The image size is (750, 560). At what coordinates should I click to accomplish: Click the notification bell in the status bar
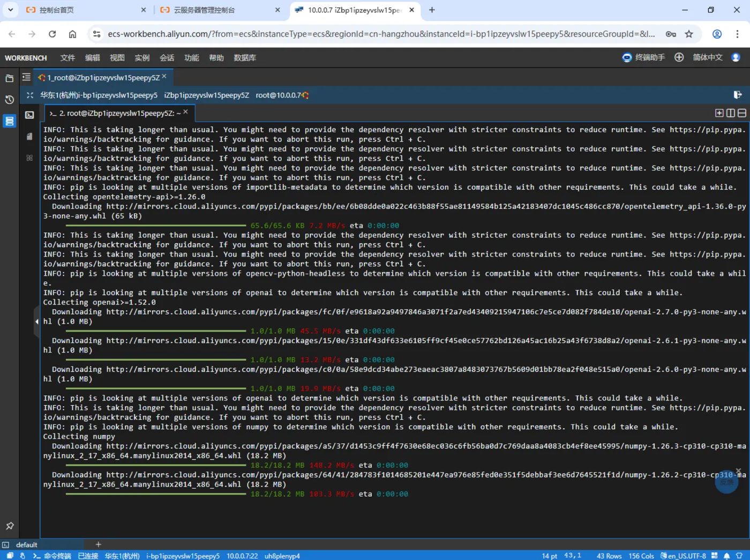click(x=727, y=556)
